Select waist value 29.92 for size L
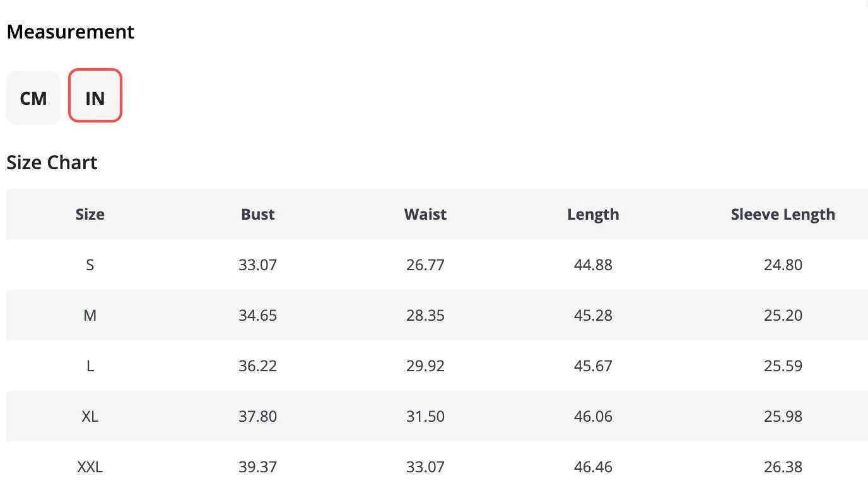Image resolution: width=868 pixels, height=495 pixels. click(425, 366)
